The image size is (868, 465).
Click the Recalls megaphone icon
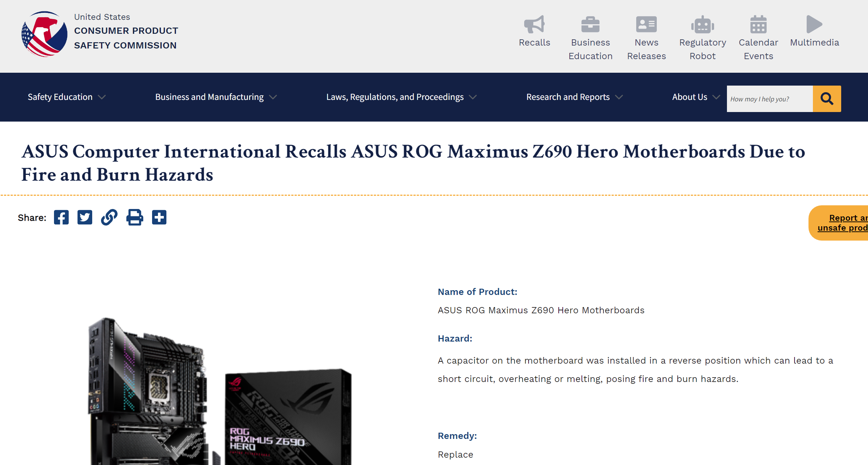point(534,25)
